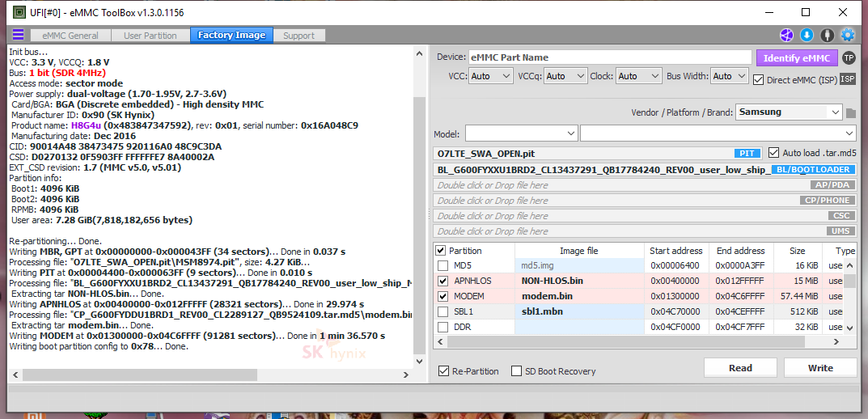This screenshot has width=868, height=419.
Task: Open the User Partition tab
Action: (x=150, y=36)
